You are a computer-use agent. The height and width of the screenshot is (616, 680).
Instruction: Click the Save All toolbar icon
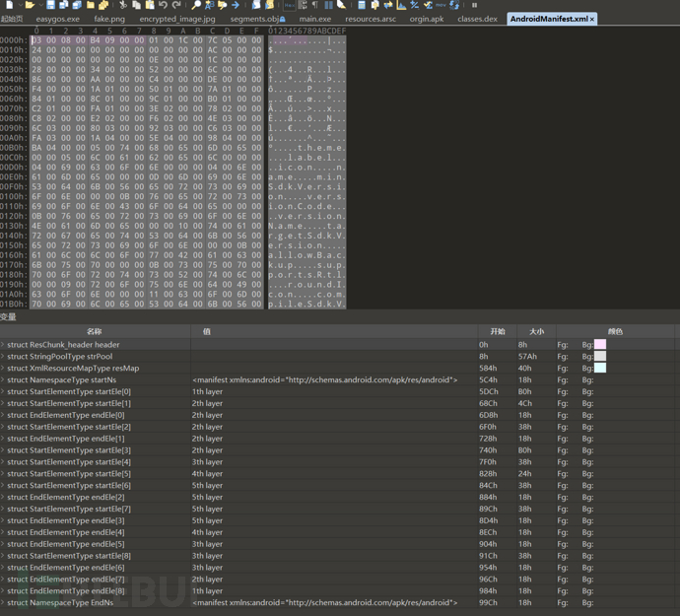click(77, 5)
